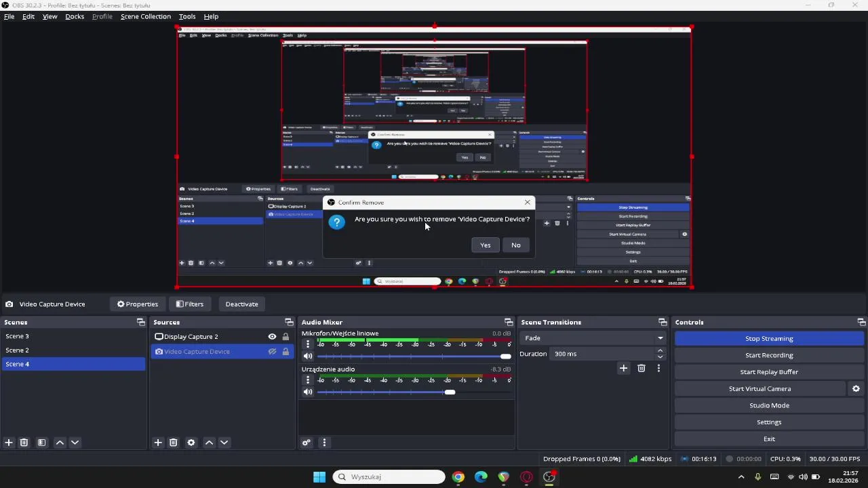Lock the Display Capture 2 source
Screen dimensions: 868x488
coord(285,337)
